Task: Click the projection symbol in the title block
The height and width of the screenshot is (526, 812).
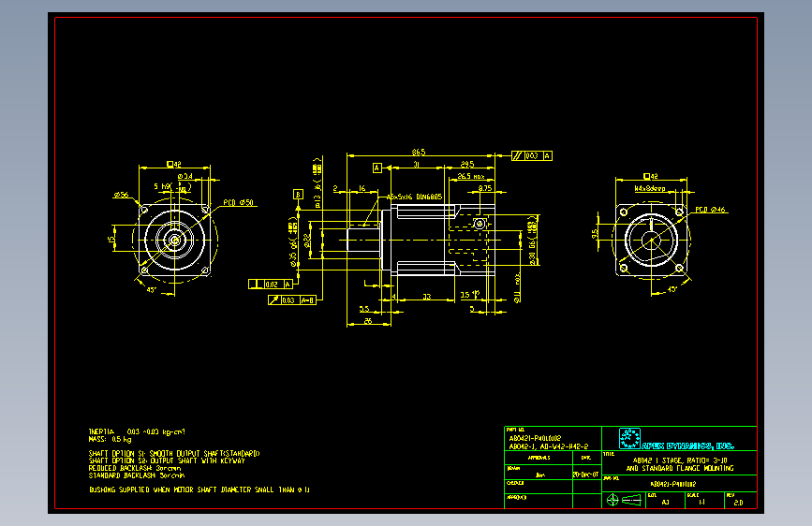Action: point(624,500)
